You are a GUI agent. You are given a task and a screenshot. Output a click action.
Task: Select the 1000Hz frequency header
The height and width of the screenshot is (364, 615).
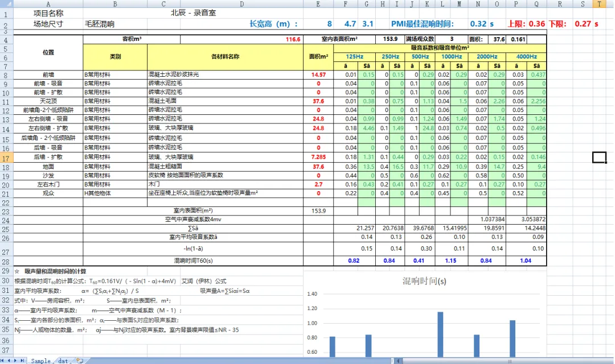point(451,57)
